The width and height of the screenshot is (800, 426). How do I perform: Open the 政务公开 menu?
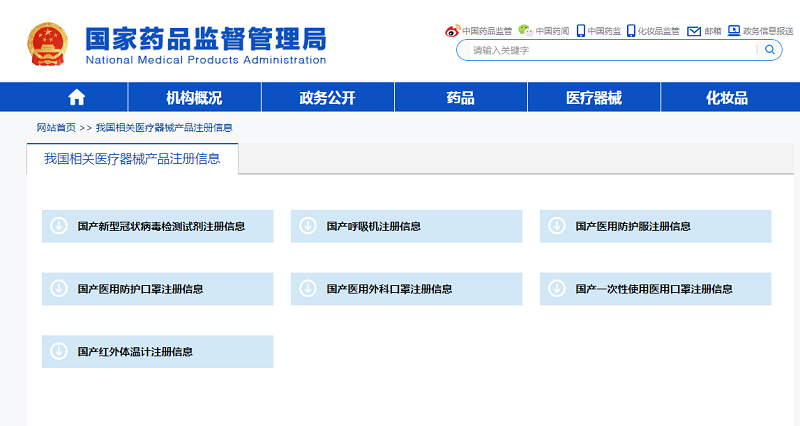coord(328,97)
